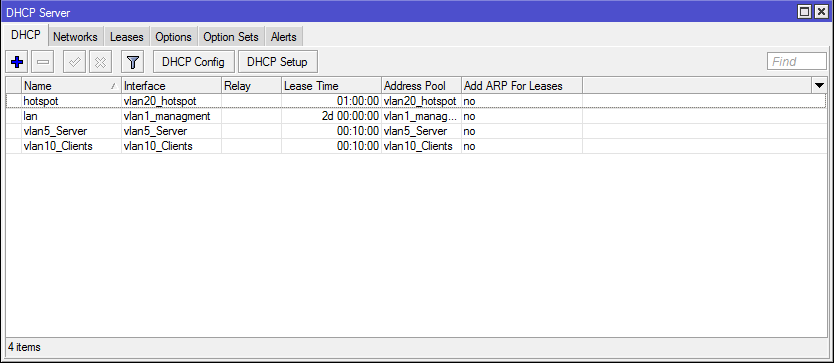Screen dimensions: 834x363
Task: Click the vlan5_Server interface cell
Action: [x=171, y=131]
